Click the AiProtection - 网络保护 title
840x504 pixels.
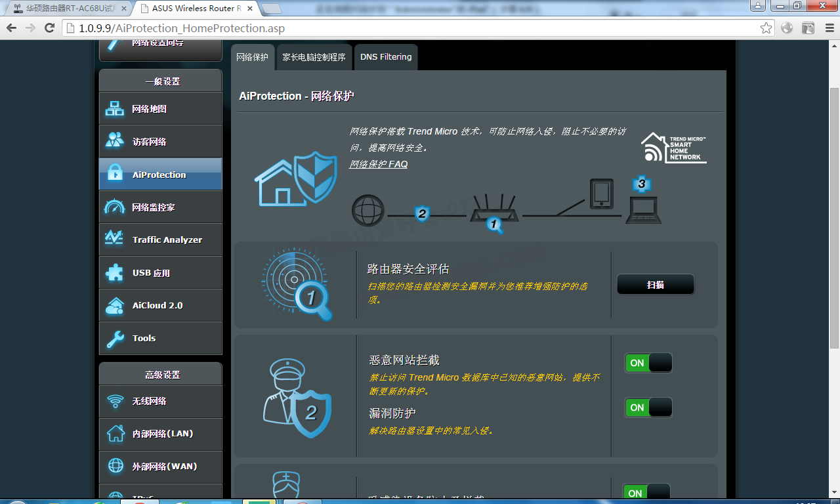(x=297, y=96)
